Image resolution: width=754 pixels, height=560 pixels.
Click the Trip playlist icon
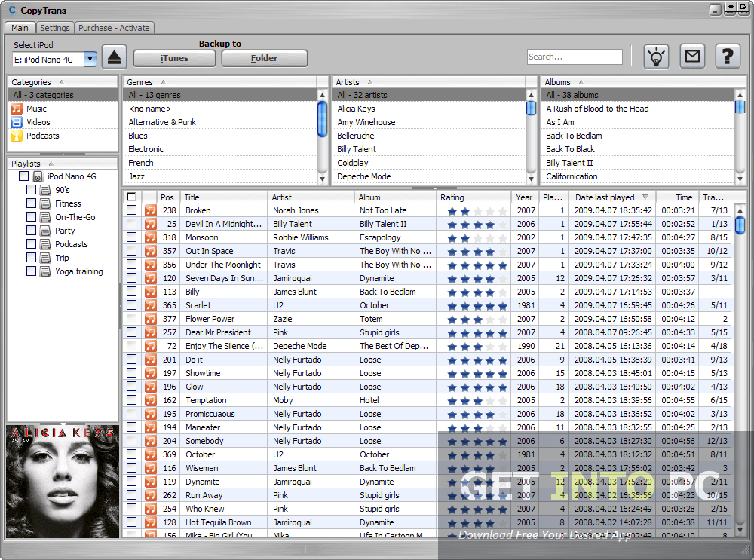pos(45,258)
